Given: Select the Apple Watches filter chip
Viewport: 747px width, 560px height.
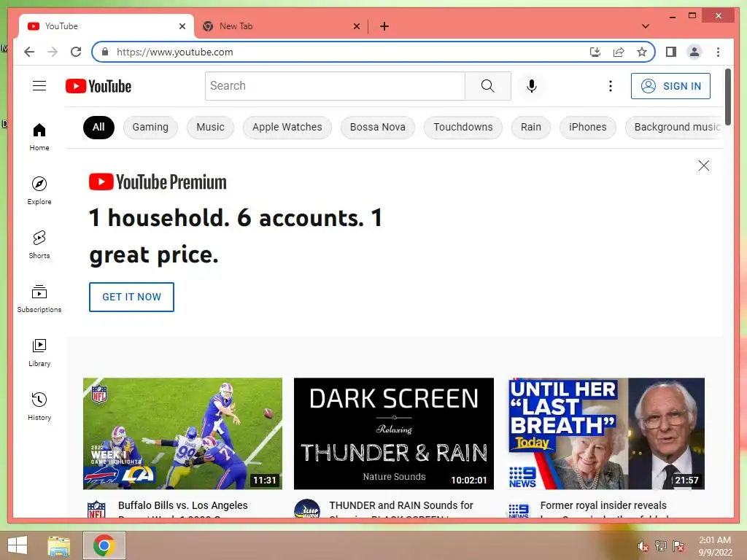Looking at the screenshot, I should [x=287, y=127].
